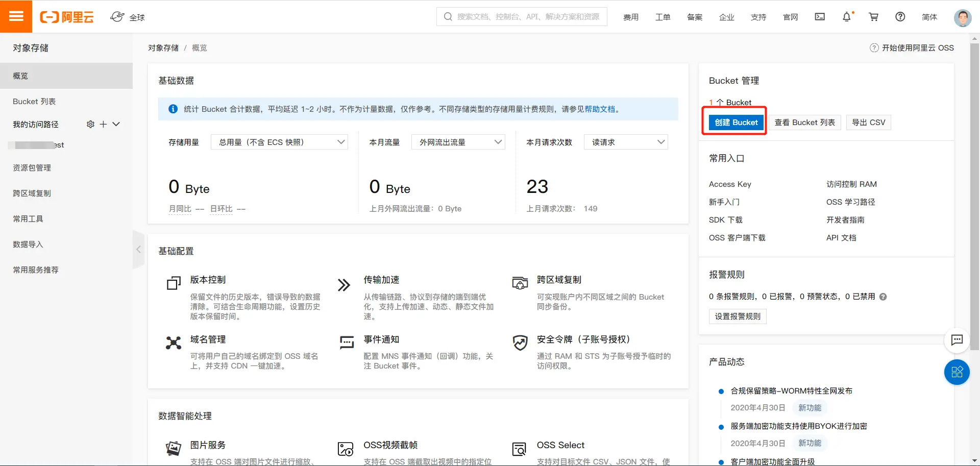Select 概览 in the sidebar
Image resolution: width=980 pixels, height=466 pixels.
point(66,76)
